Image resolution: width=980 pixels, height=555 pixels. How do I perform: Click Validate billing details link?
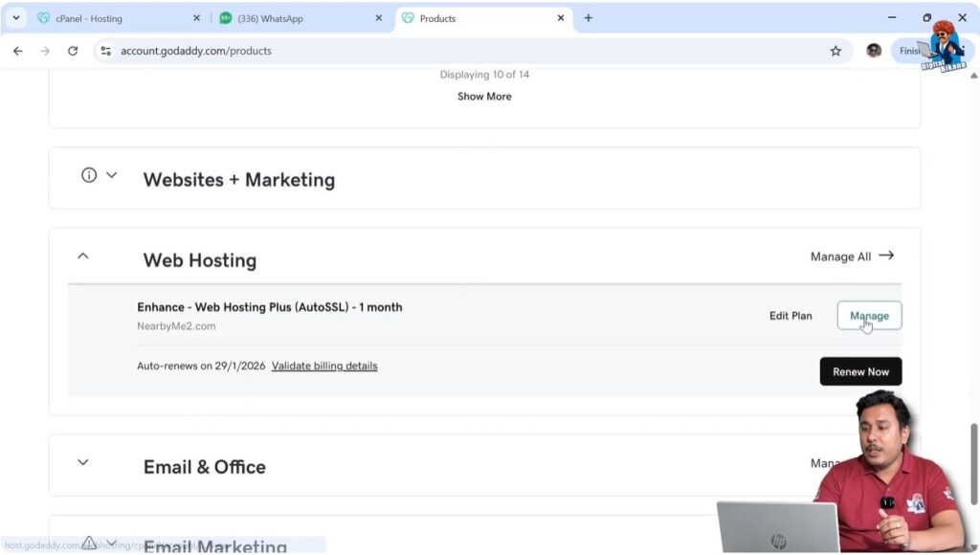[324, 366]
